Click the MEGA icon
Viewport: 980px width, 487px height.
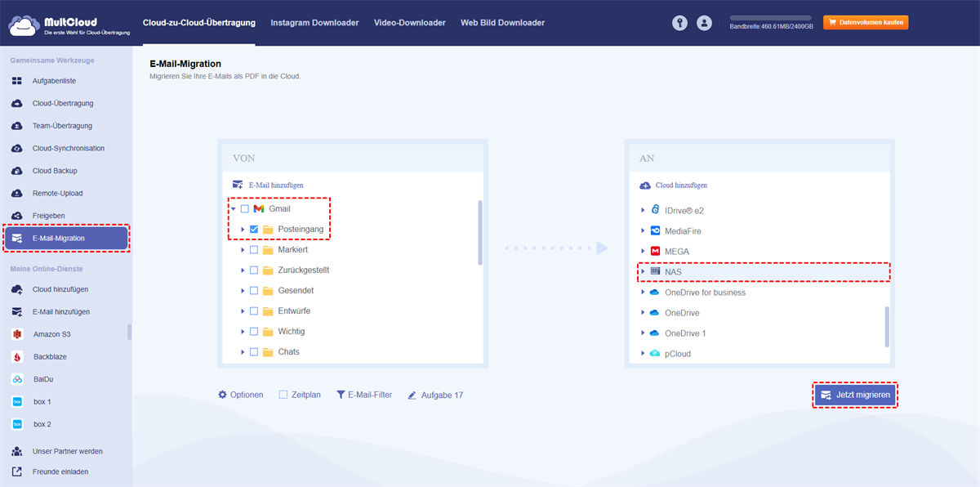click(654, 251)
